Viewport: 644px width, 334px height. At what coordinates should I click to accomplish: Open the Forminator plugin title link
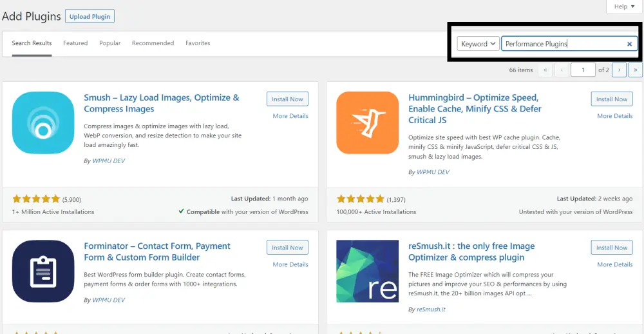157,251
